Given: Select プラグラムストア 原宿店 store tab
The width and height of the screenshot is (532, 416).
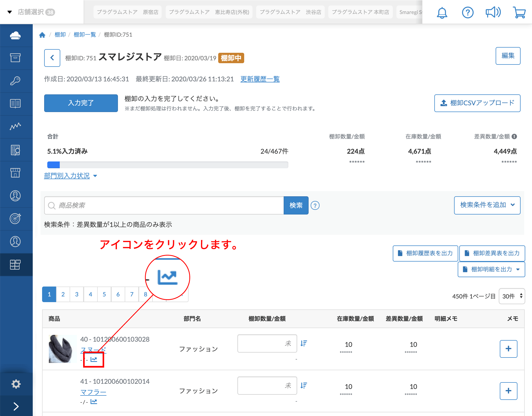Looking at the screenshot, I should (128, 12).
